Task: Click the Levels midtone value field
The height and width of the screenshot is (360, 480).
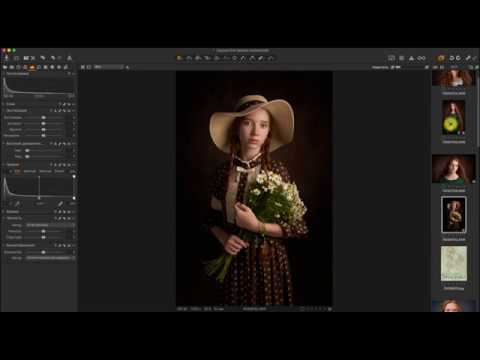Action: click(40, 203)
